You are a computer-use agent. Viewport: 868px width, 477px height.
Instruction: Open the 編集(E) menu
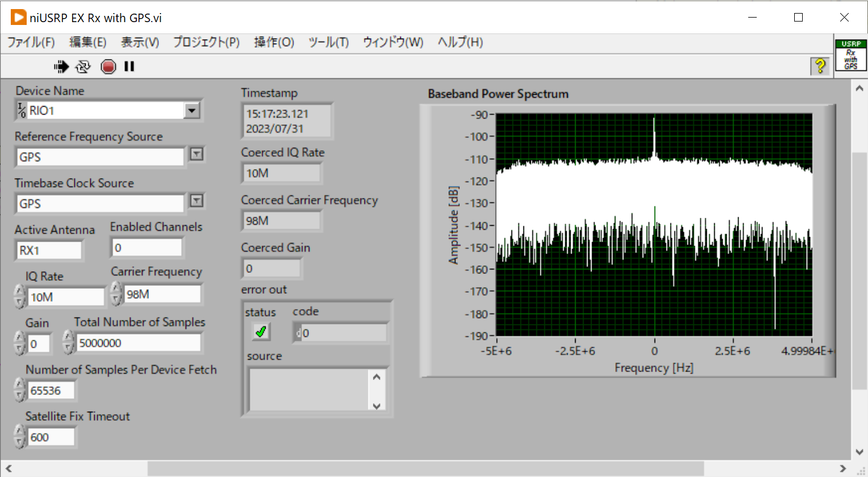point(87,43)
